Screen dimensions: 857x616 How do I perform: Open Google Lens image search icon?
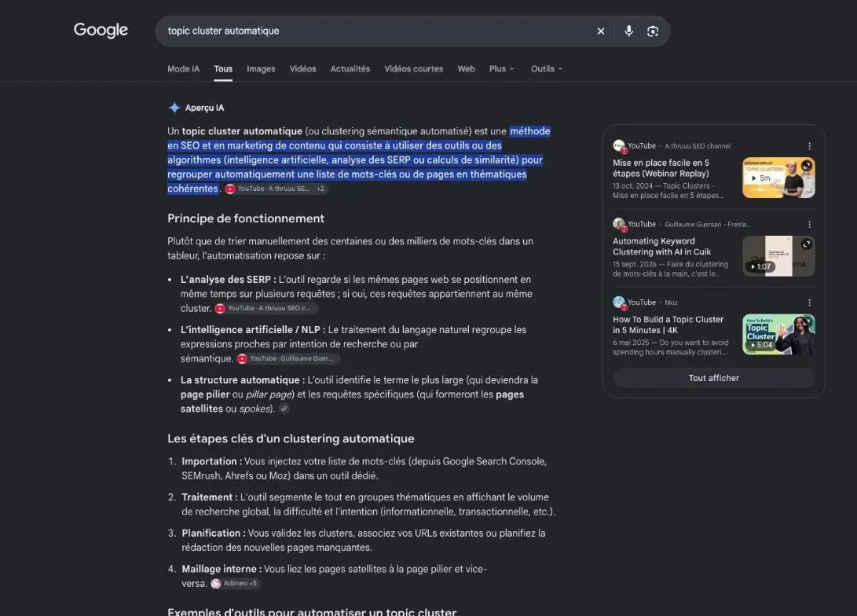tap(653, 31)
